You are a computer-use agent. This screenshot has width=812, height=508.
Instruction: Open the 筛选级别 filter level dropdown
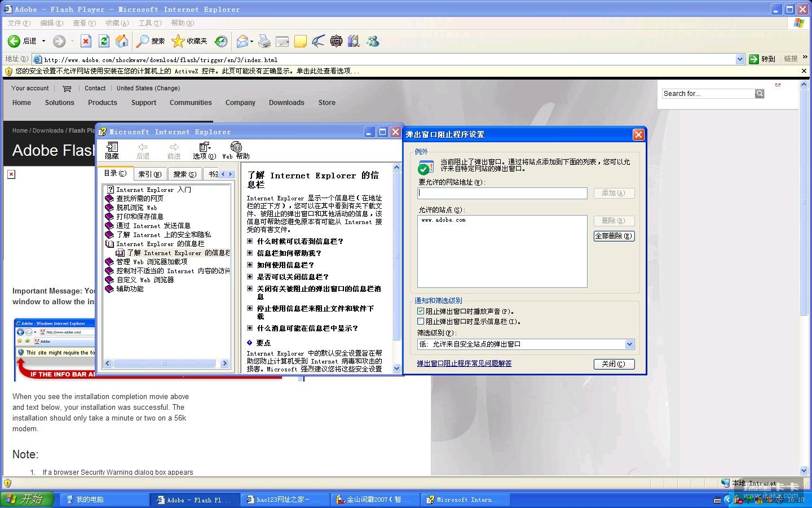tap(630, 344)
